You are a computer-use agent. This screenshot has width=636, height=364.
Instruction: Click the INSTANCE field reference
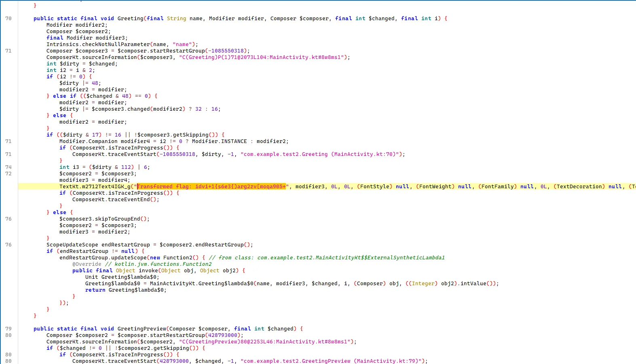point(234,141)
